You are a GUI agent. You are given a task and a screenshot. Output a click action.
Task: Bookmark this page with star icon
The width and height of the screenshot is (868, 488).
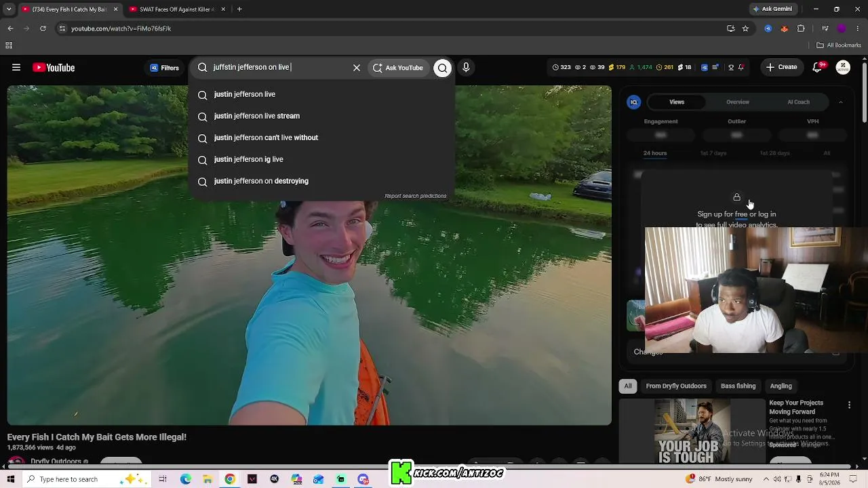coord(745,28)
